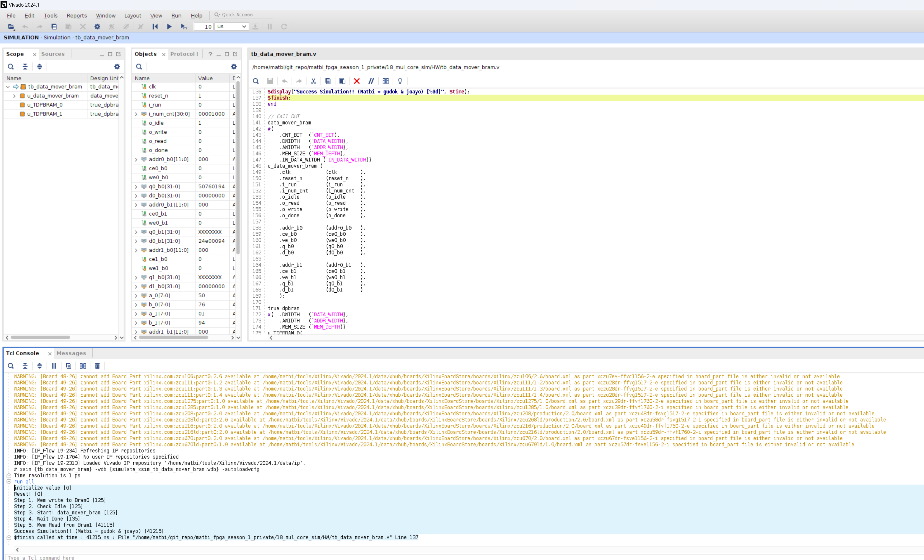
Task: Expand the u_data_mover_bram scope node
Action: pos(14,96)
